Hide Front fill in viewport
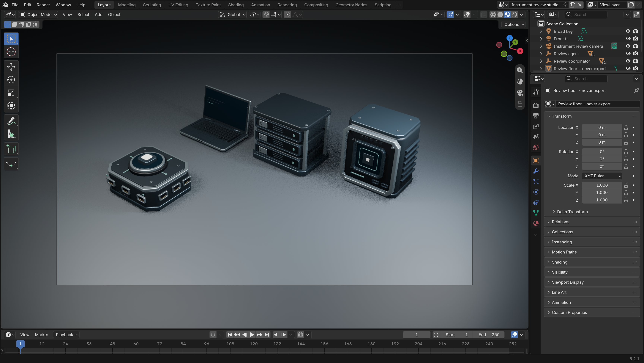 click(x=628, y=39)
